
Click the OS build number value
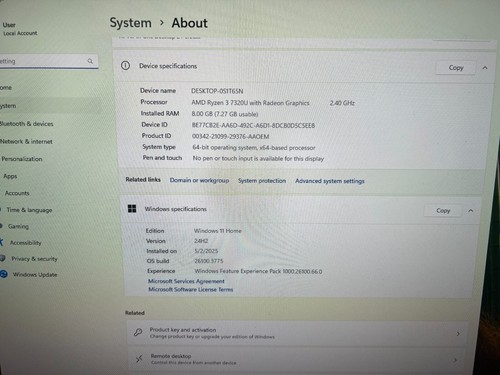(209, 261)
